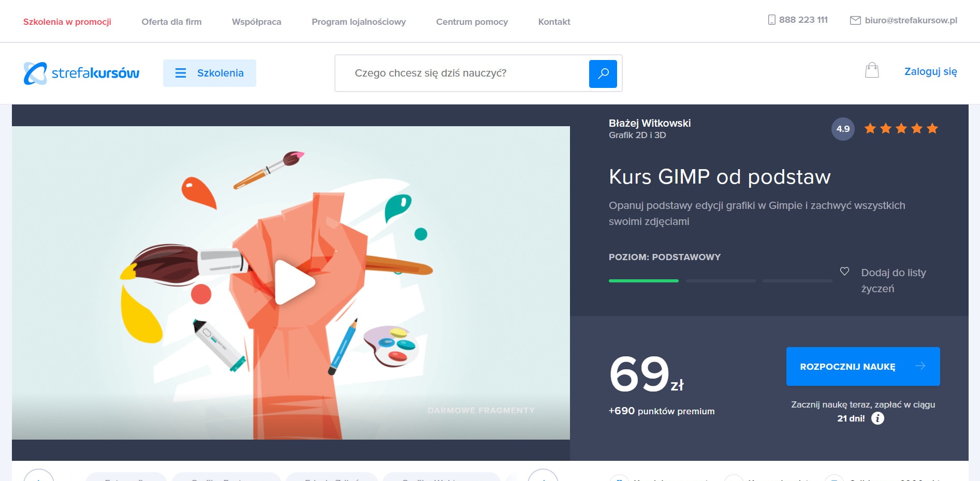Click the info icon next to '21 dni!'

click(x=877, y=418)
